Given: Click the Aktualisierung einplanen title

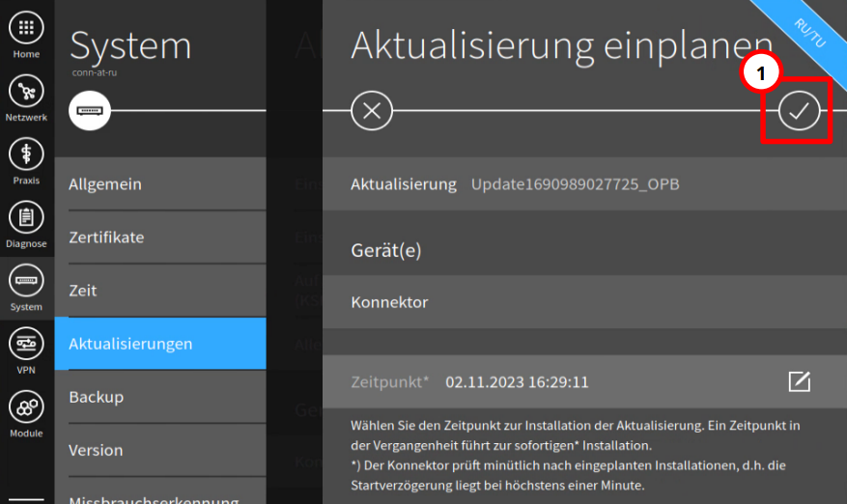Looking at the screenshot, I should (x=562, y=46).
